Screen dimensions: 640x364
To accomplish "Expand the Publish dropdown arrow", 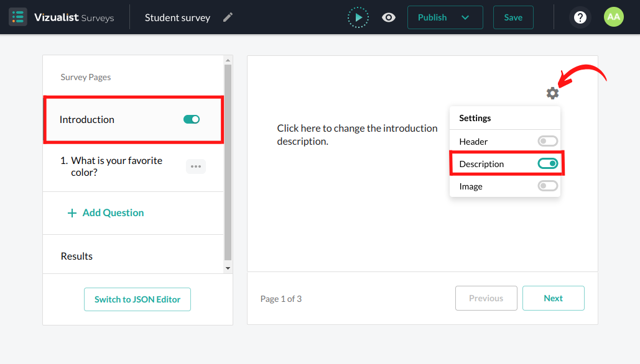I will 465,17.
